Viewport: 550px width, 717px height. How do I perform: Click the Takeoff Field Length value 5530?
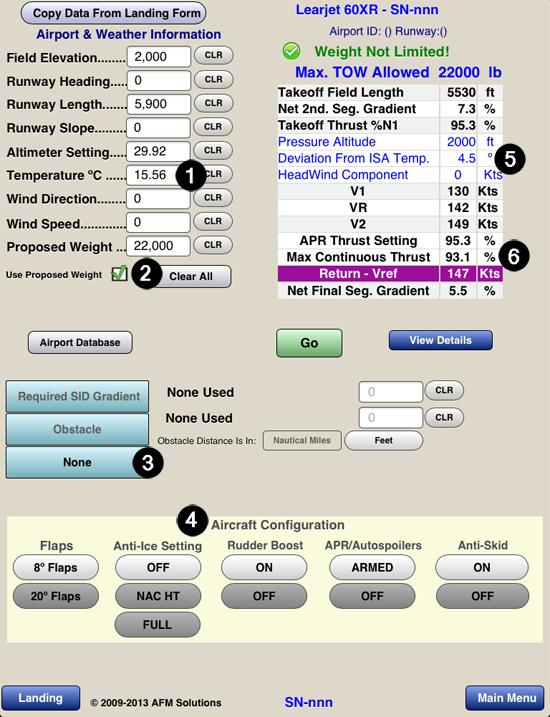click(x=461, y=92)
